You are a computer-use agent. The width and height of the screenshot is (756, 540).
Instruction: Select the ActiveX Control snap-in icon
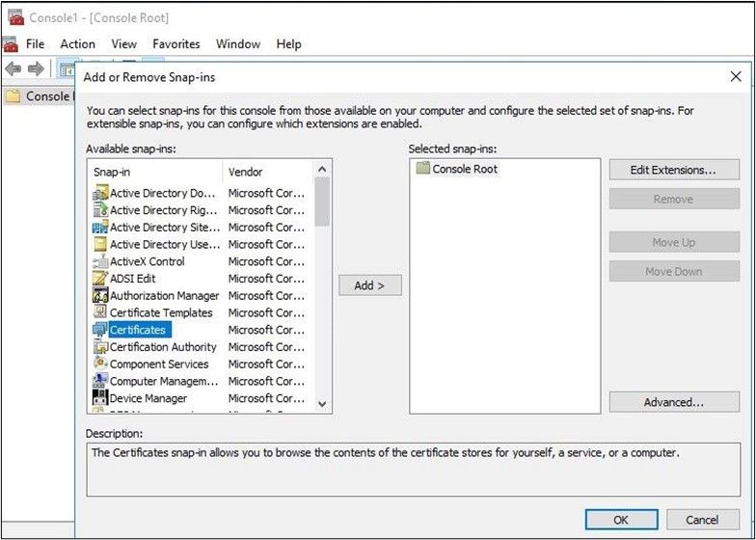click(x=100, y=261)
